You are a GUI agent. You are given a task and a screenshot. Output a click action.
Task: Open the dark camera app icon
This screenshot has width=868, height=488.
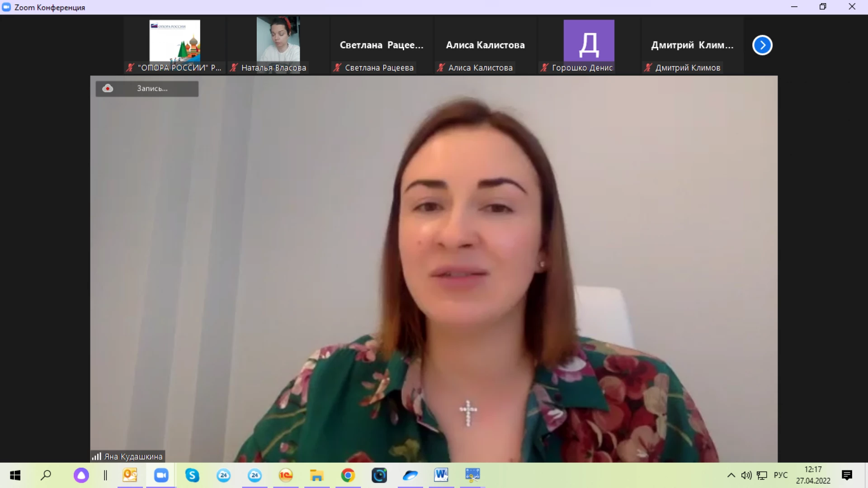[379, 475]
